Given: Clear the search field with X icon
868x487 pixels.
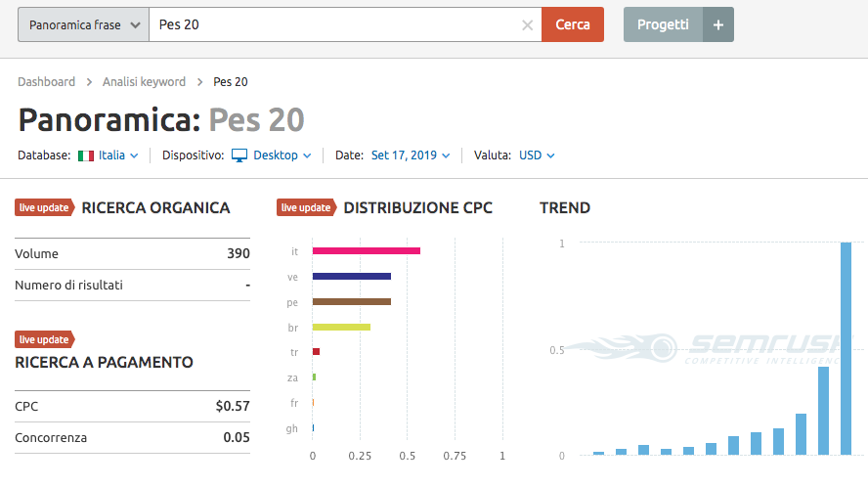Looking at the screenshot, I should point(527,24).
